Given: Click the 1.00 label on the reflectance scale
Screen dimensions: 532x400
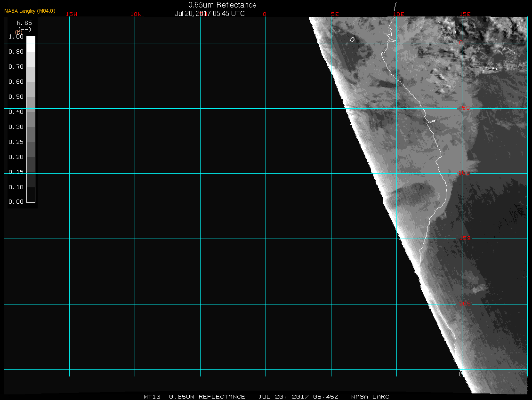Looking at the screenshot, I should (16, 37).
